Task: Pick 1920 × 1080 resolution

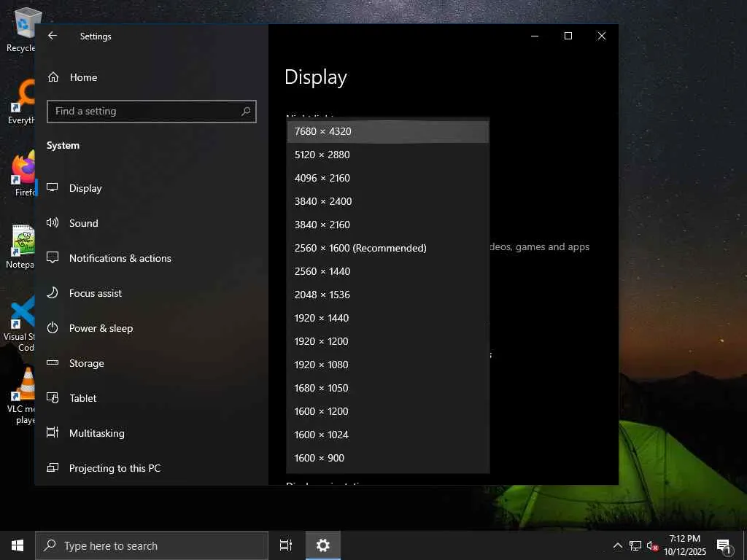Action: (x=388, y=365)
